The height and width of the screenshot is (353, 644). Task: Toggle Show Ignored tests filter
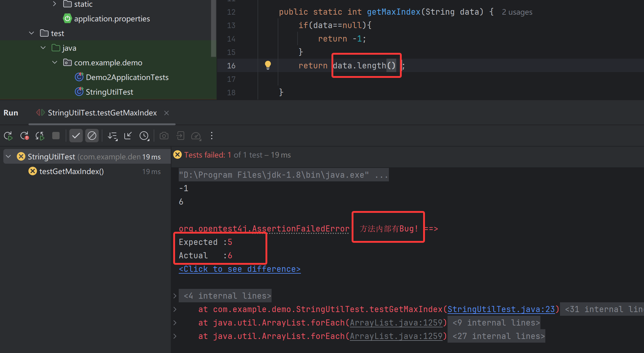pyautogui.click(x=92, y=136)
